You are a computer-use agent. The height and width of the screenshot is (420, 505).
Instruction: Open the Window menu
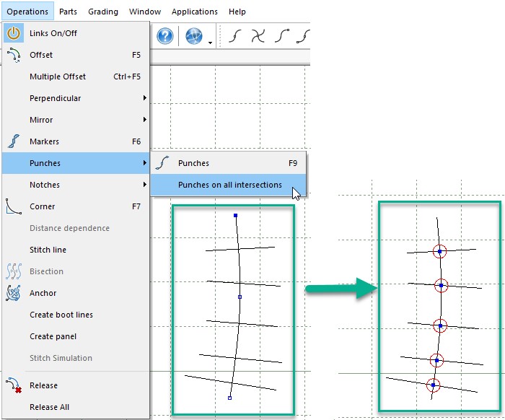click(x=145, y=12)
